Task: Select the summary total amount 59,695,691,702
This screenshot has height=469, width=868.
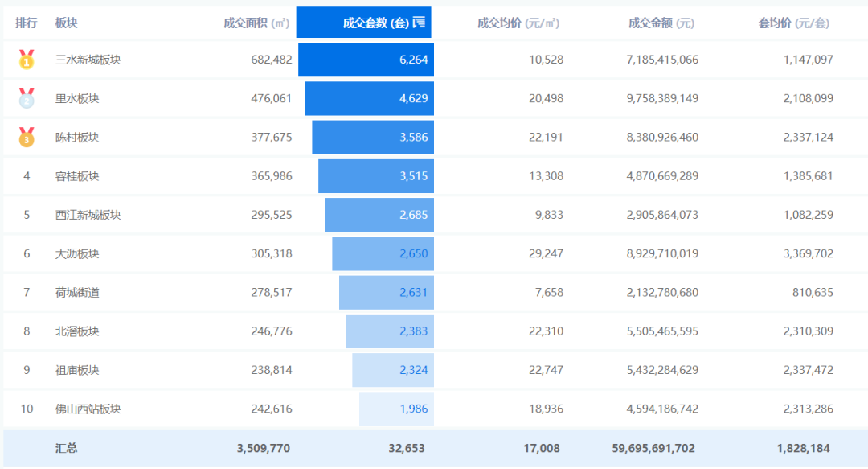Action: 653,449
